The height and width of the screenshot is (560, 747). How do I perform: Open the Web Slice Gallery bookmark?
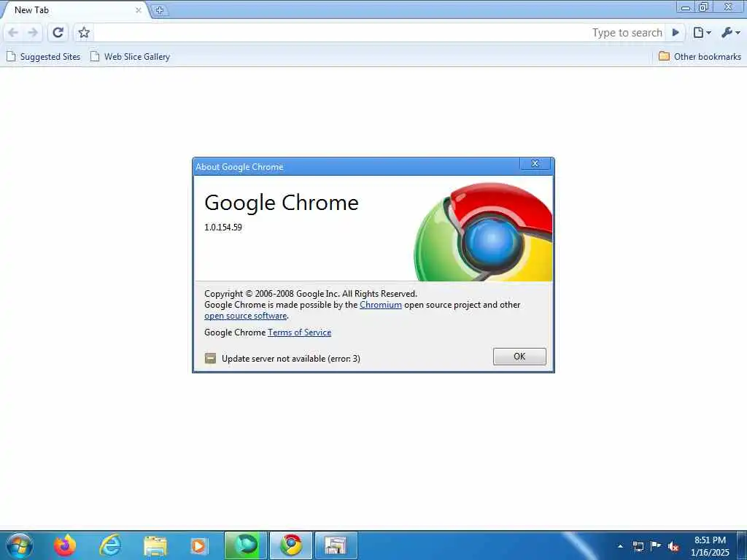click(x=130, y=57)
